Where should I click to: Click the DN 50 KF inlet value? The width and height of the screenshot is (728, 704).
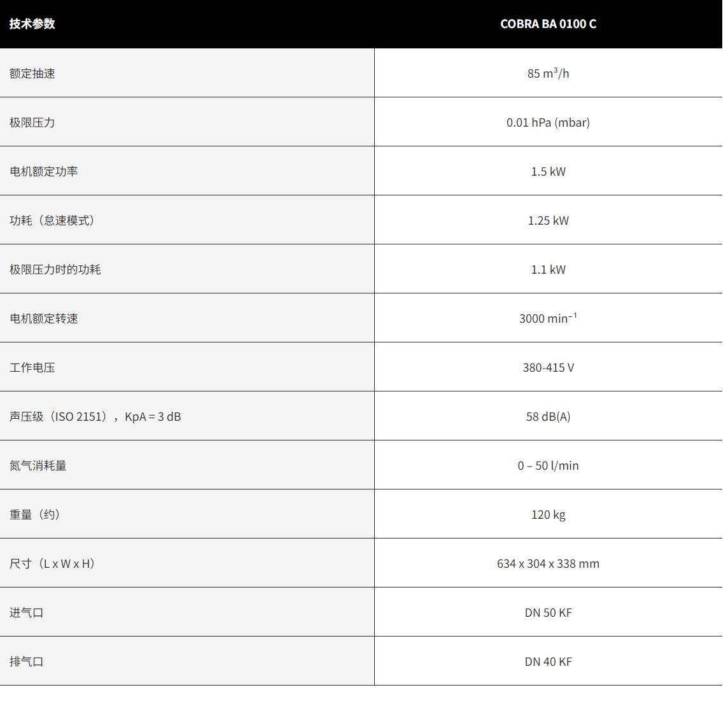(548, 613)
